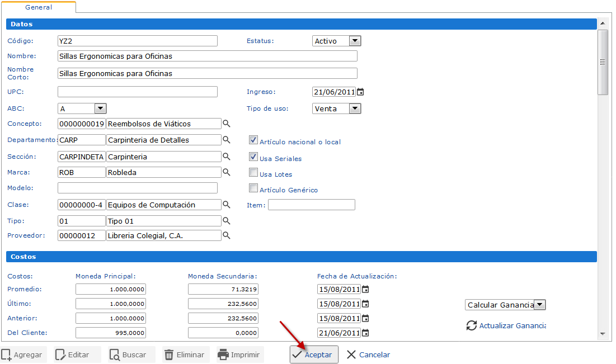Focus the empty Item field

tap(312, 205)
